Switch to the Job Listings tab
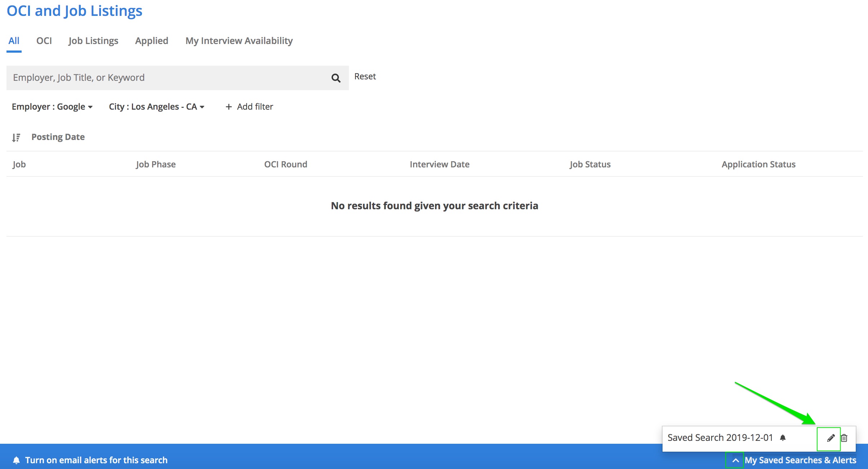 point(93,41)
